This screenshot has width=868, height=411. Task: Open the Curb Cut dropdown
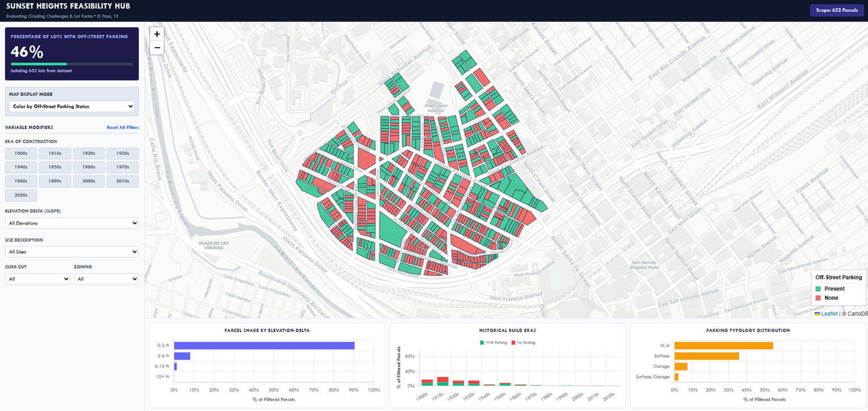click(37, 279)
